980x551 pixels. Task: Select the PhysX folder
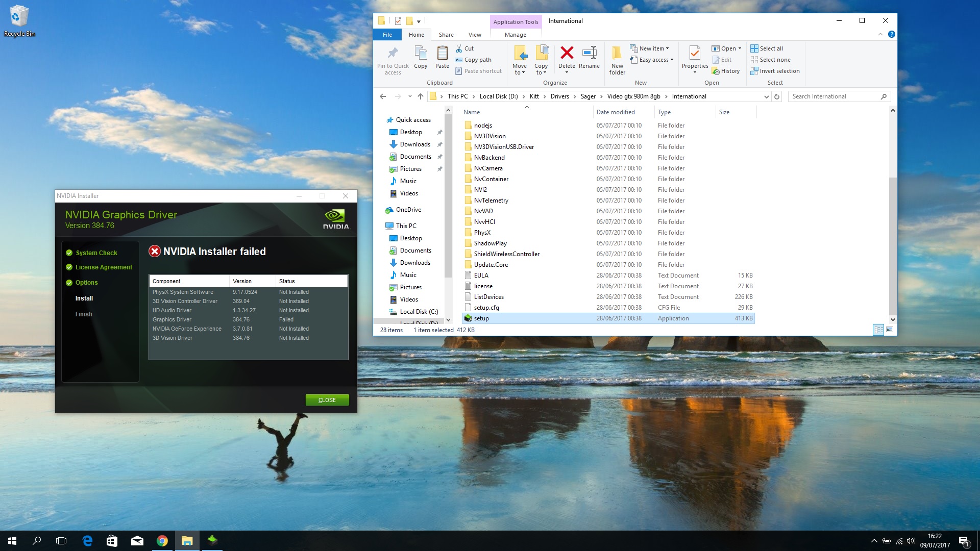point(608,233)
